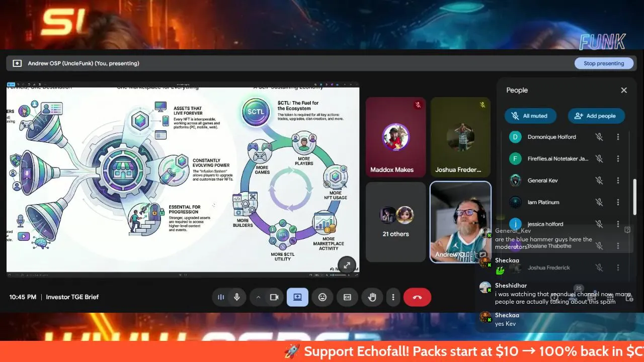Image resolution: width=644 pixels, height=362 pixels.
Task: Click Fireflies.ai Notetaker's F avatar
Action: coord(515,158)
